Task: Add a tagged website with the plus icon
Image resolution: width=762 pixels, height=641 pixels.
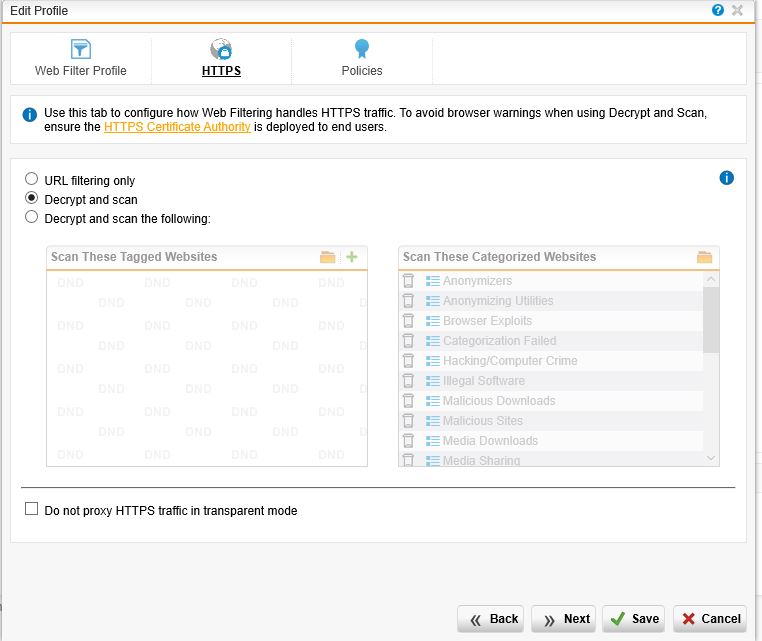Action: (351, 257)
